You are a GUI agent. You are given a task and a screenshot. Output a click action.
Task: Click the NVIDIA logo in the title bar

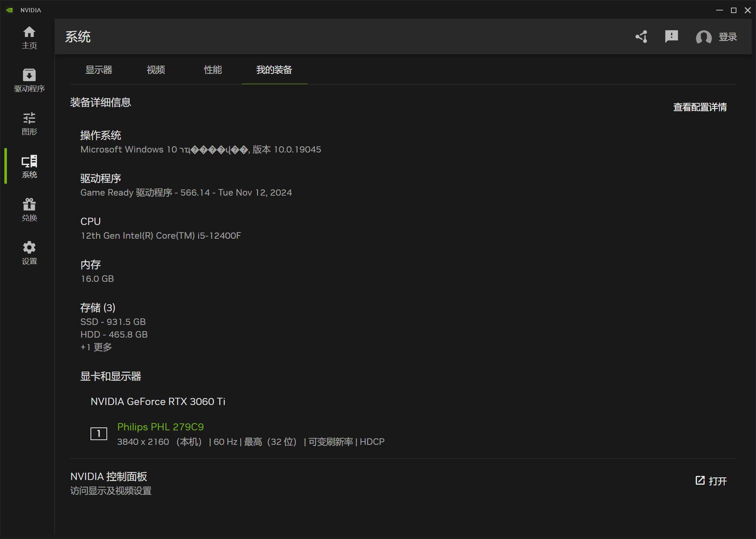[10, 10]
